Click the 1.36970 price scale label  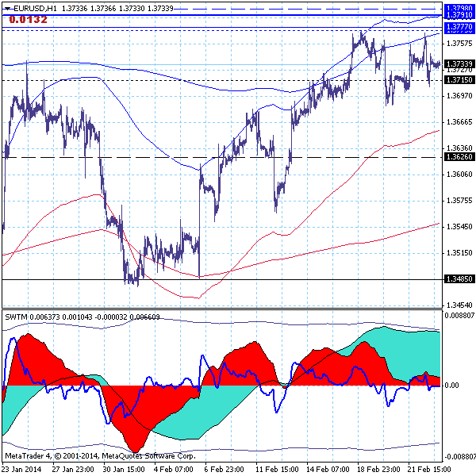[459, 96]
